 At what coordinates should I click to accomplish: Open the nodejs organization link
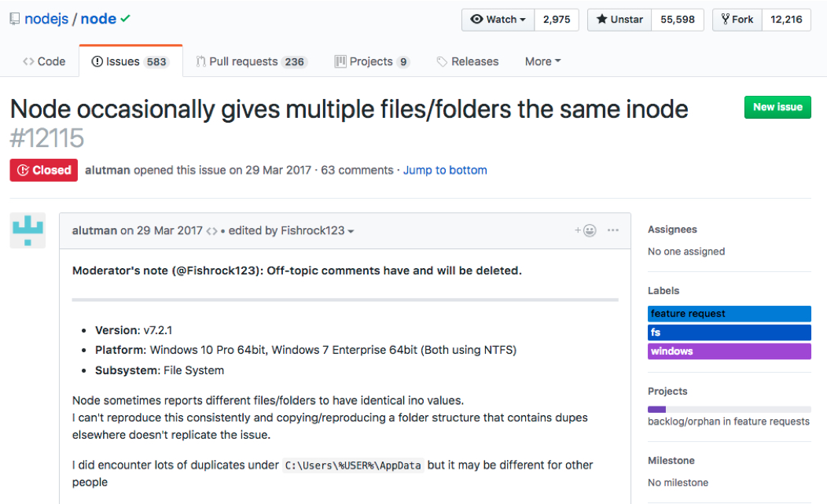[x=46, y=19]
